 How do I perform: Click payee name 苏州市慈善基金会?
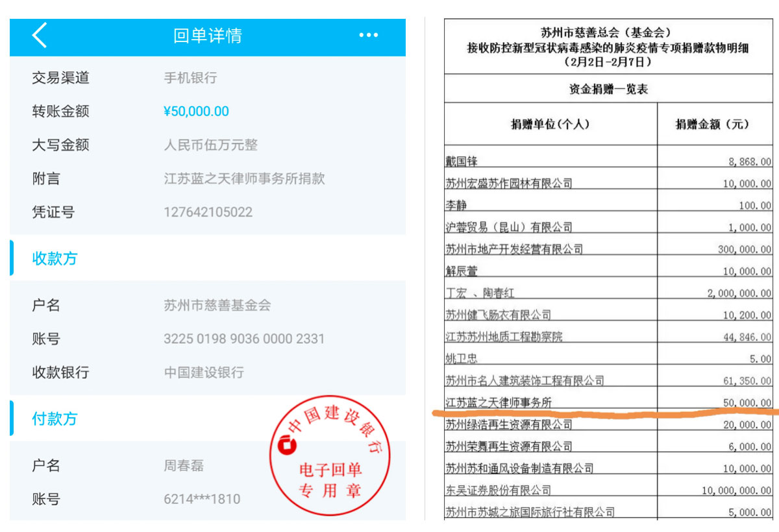(217, 305)
